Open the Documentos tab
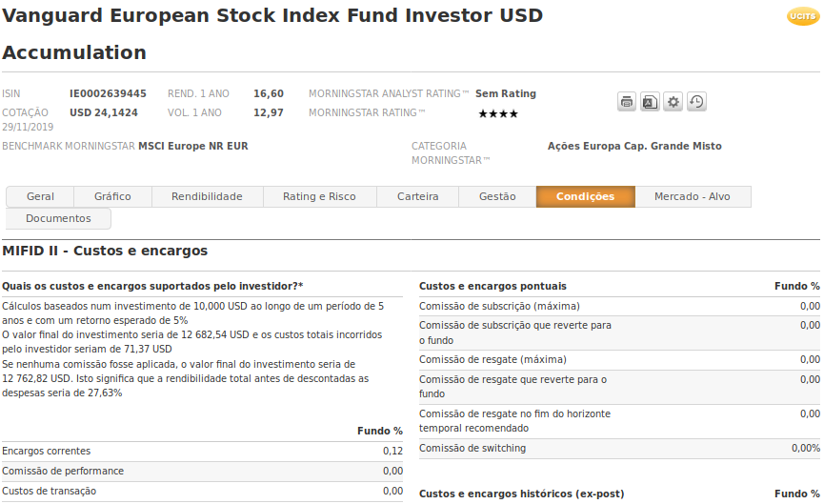The width and height of the screenshot is (824, 504). coord(58,218)
